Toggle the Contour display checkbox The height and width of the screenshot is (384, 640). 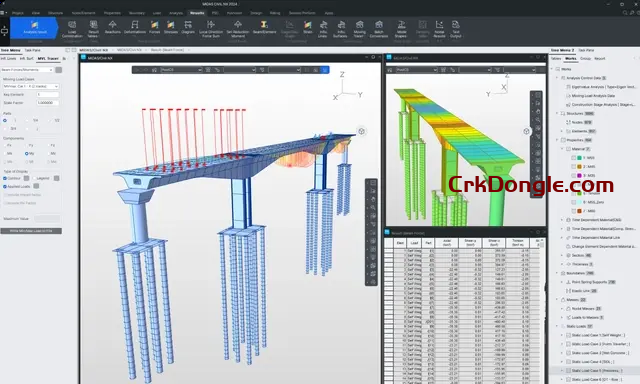[x=5, y=178]
